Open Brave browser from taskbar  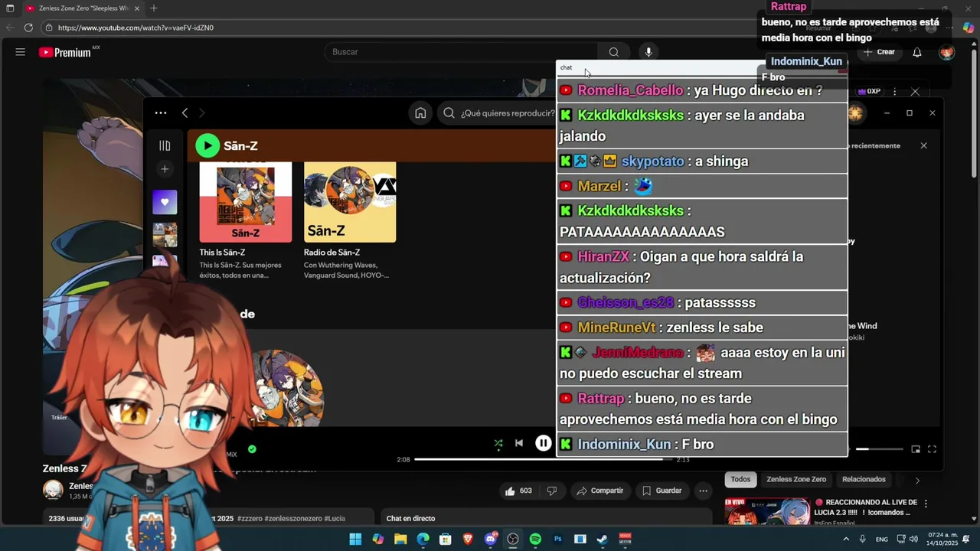(468, 540)
